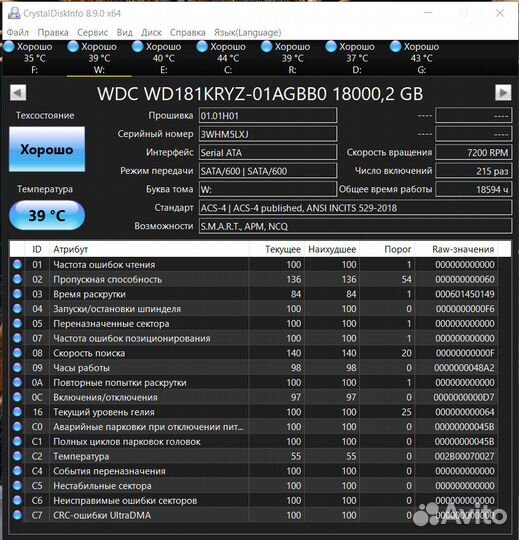Screen dimensions: 519x540
Task: Select row Полных циклов парковок головок
Action: click(253, 442)
